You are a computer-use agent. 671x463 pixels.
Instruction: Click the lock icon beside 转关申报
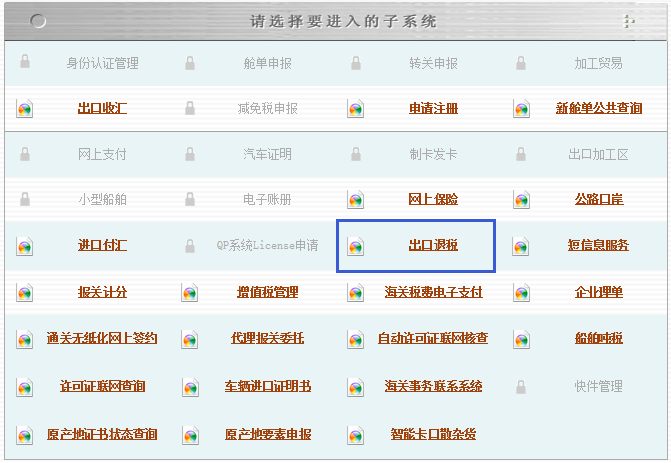pyautogui.click(x=356, y=63)
